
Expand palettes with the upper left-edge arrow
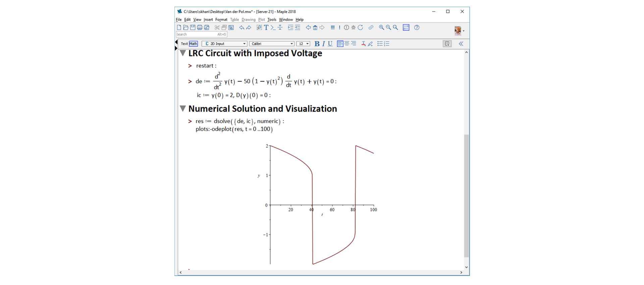[x=176, y=42]
